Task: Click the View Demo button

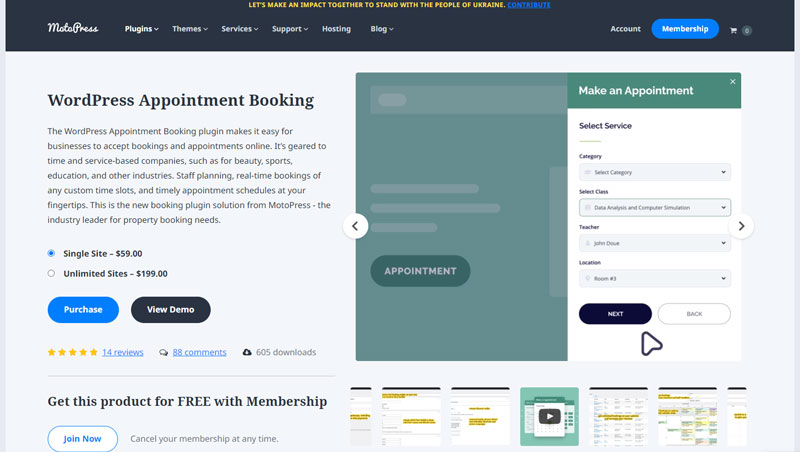Action: pyautogui.click(x=170, y=310)
